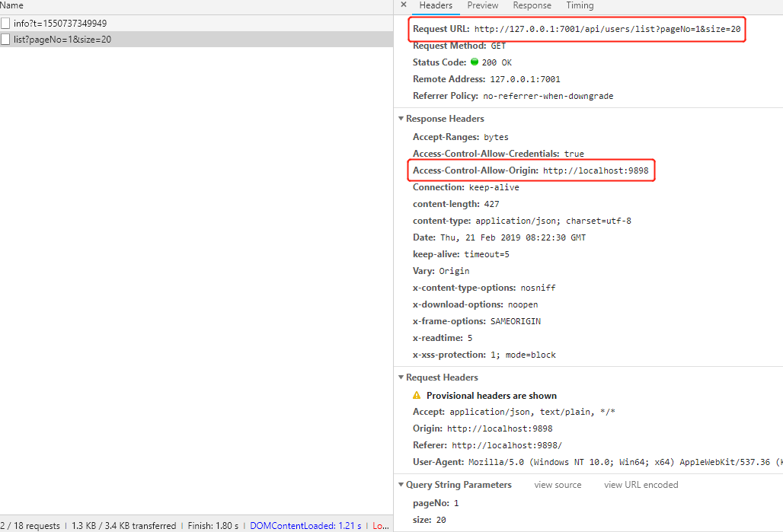This screenshot has height=532, width=783.
Task: Click the view source link
Action: pyautogui.click(x=558, y=485)
